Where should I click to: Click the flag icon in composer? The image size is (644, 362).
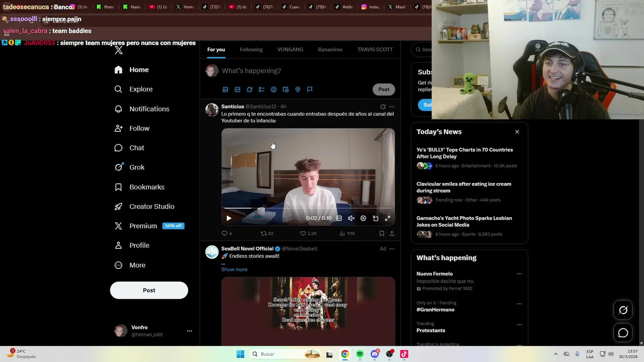click(310, 89)
